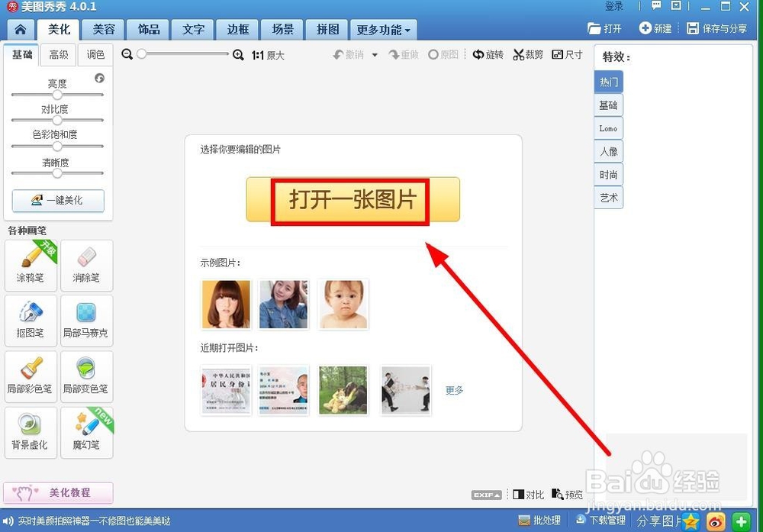
Task: Select the 热门 effects category
Action: click(x=608, y=82)
